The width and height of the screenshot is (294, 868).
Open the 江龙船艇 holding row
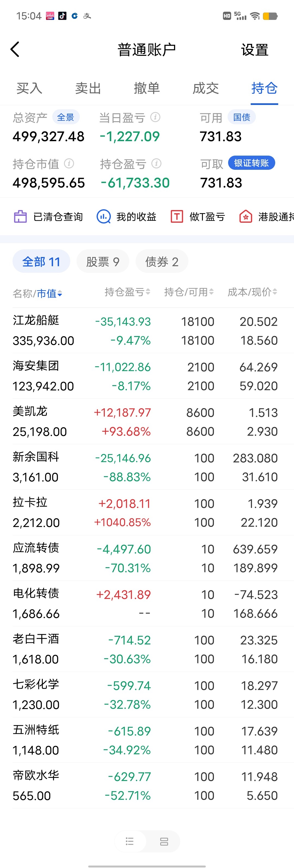[147, 330]
